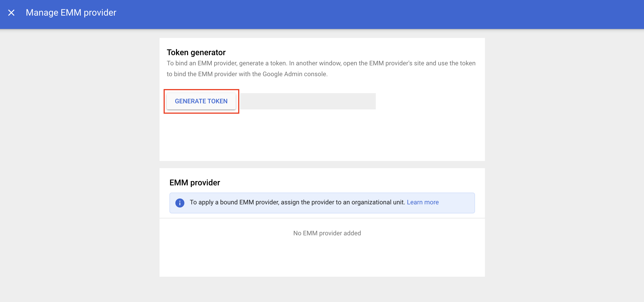Viewport: 644px width, 302px height.
Task: Click the Token generator heading
Action: (x=196, y=52)
